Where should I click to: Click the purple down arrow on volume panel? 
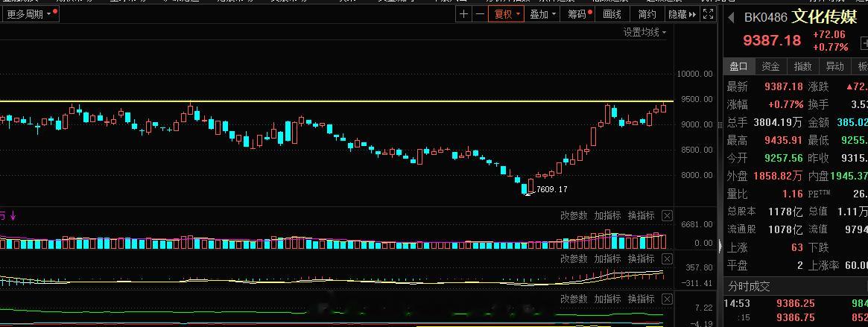(x=13, y=216)
